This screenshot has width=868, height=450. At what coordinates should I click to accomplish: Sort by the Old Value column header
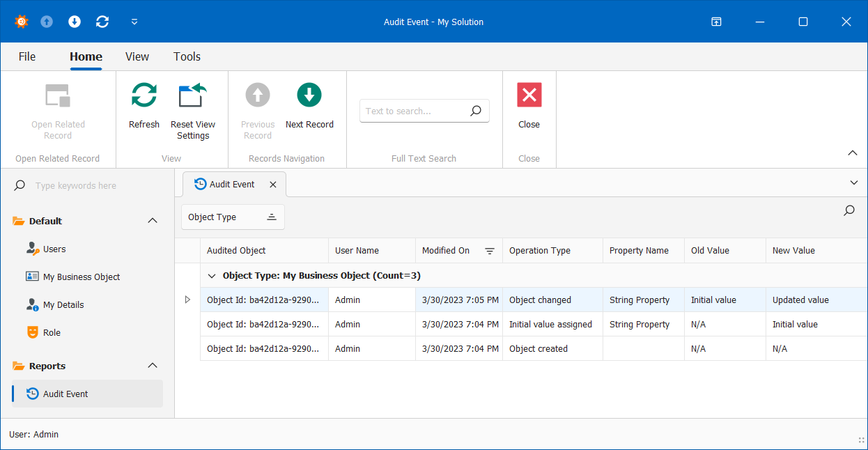[x=725, y=251]
